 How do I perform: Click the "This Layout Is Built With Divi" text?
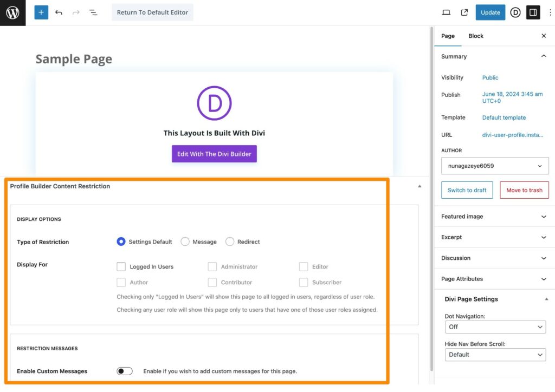click(x=214, y=133)
